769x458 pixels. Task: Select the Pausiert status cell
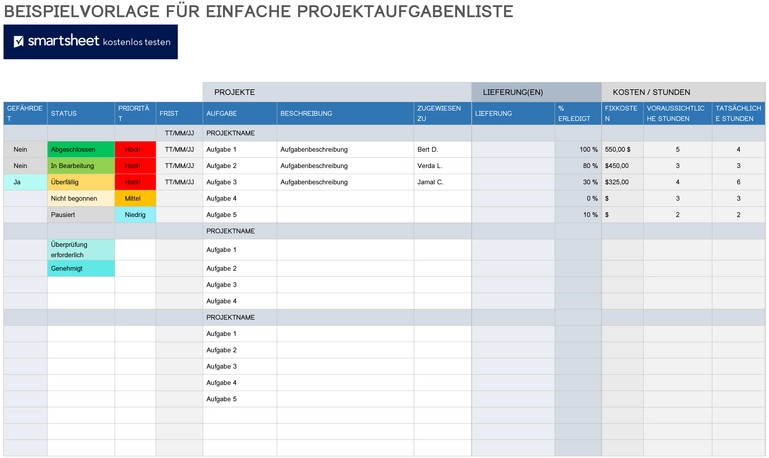[x=81, y=215]
